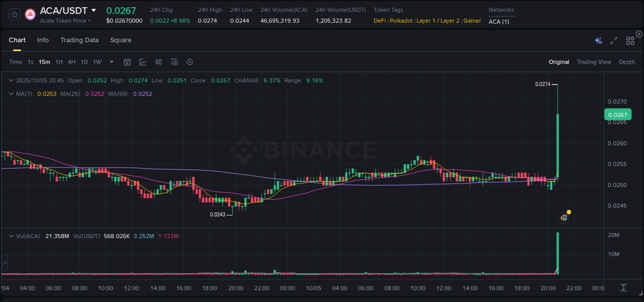Open the widgets layout icon

(630, 40)
